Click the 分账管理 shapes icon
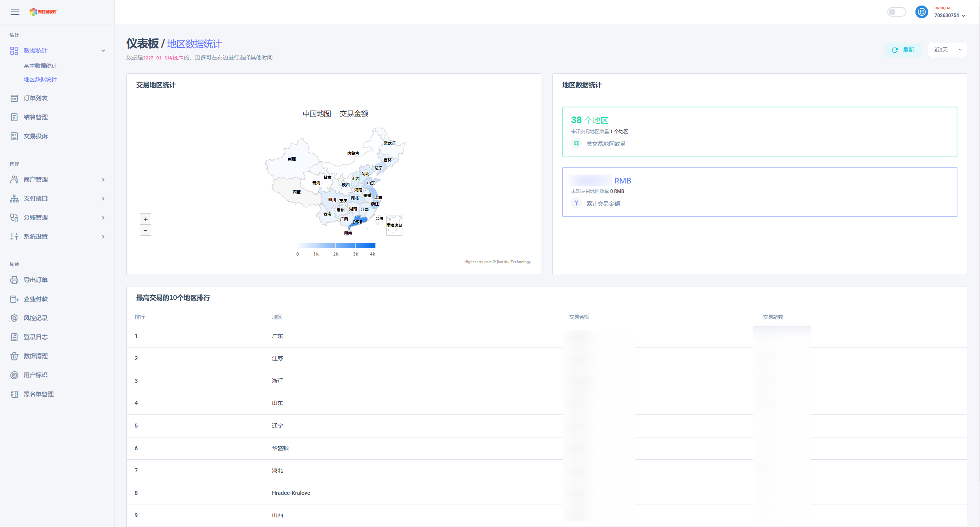Screen dimensions: 980x527 [x=14, y=218]
